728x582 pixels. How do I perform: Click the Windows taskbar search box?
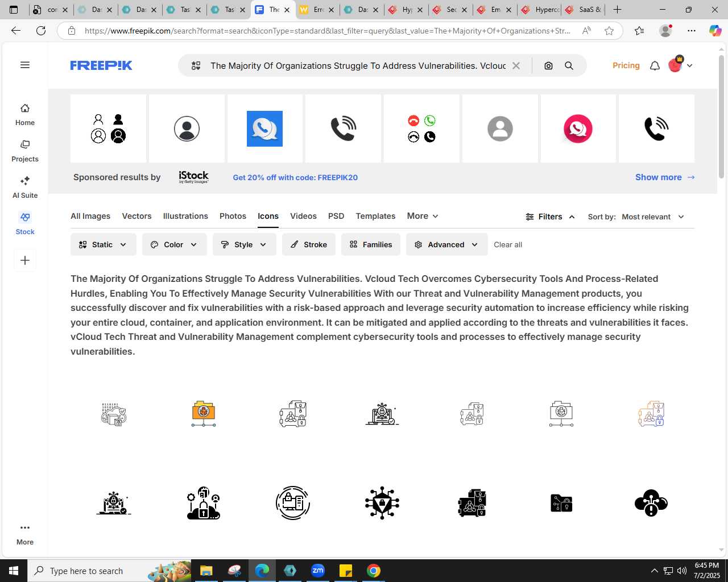tap(109, 571)
